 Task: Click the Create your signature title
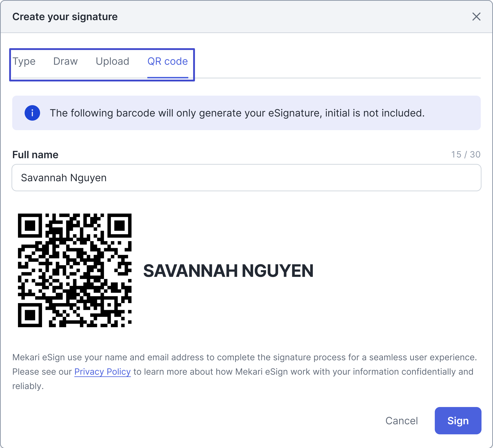point(65,17)
